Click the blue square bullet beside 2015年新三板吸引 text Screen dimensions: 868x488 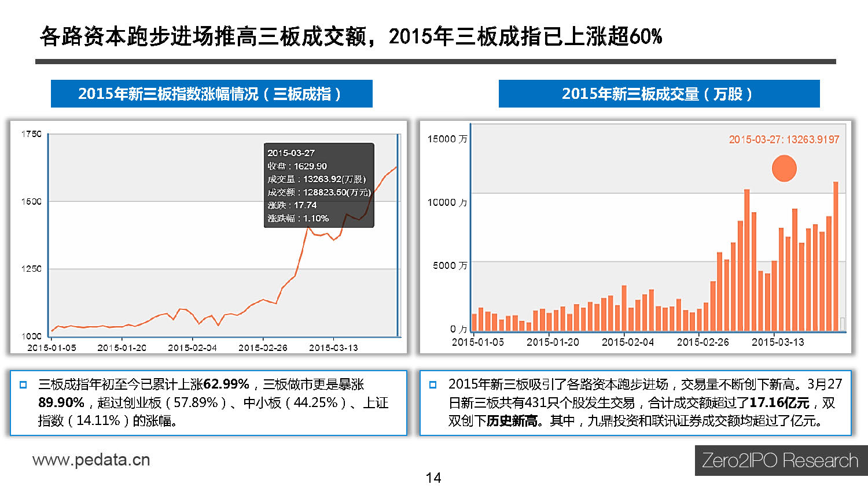433,385
